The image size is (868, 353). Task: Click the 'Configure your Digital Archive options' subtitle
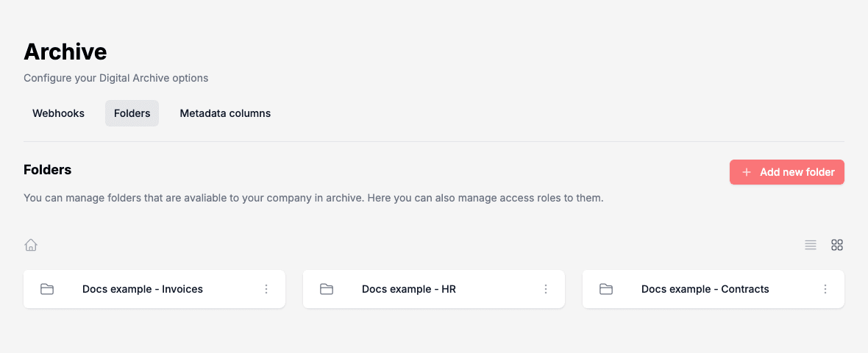coord(115,78)
